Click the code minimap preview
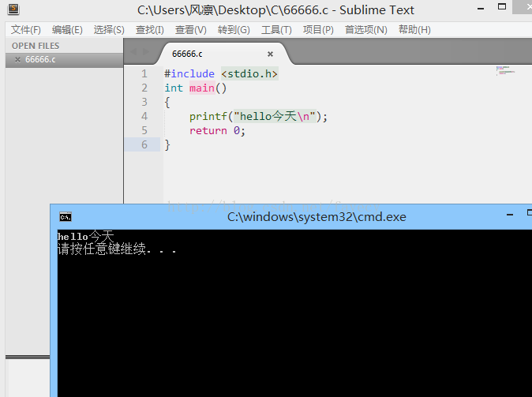This screenshot has height=397, width=532. pyautogui.click(x=505, y=70)
